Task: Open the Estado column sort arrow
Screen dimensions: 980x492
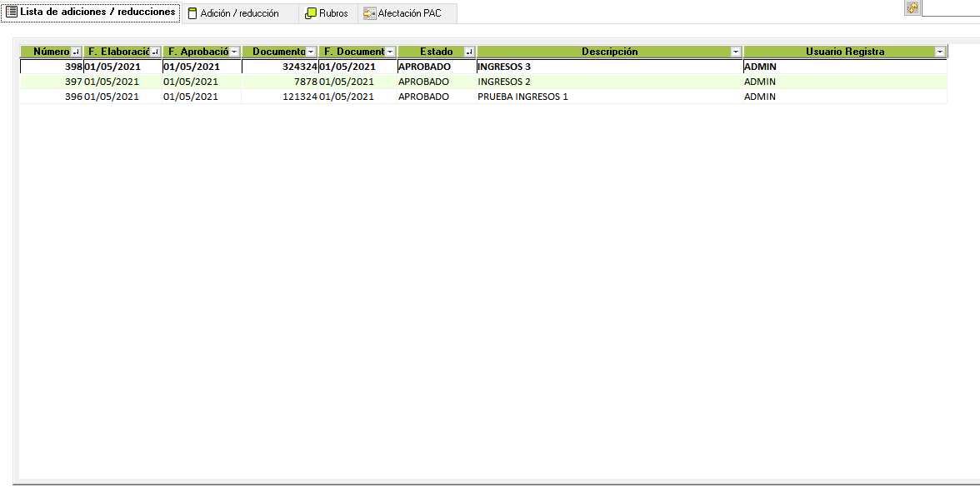Action: point(469,52)
